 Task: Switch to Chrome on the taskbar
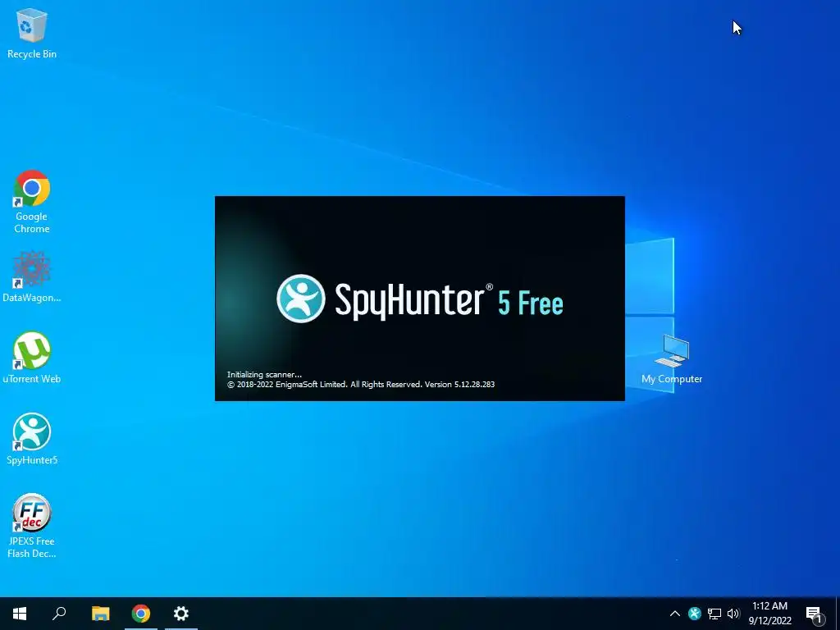(x=141, y=614)
